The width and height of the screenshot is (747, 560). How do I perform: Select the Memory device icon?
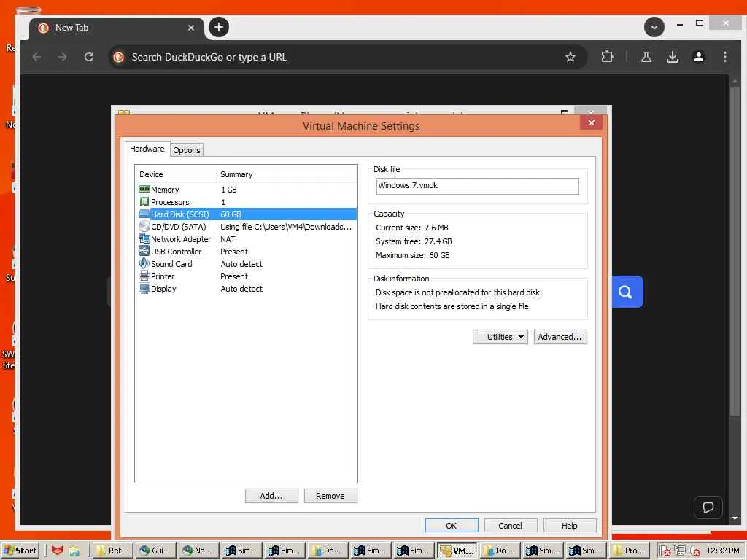[x=144, y=189]
